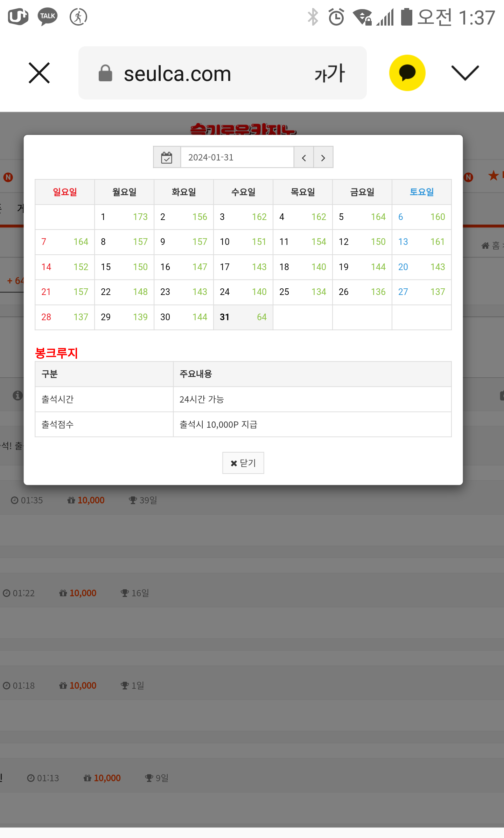Viewport: 504px width, 838px height.
Task: Open the calendar date picker icon
Action: click(167, 157)
